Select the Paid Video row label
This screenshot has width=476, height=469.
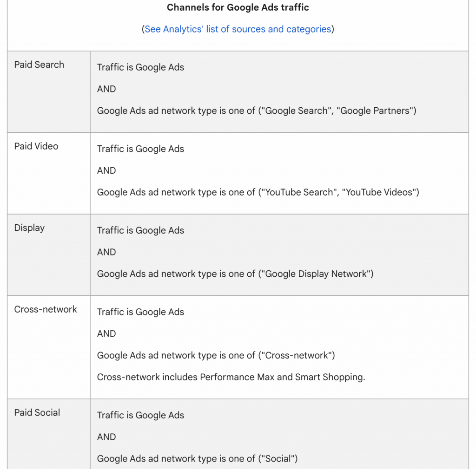(36, 146)
